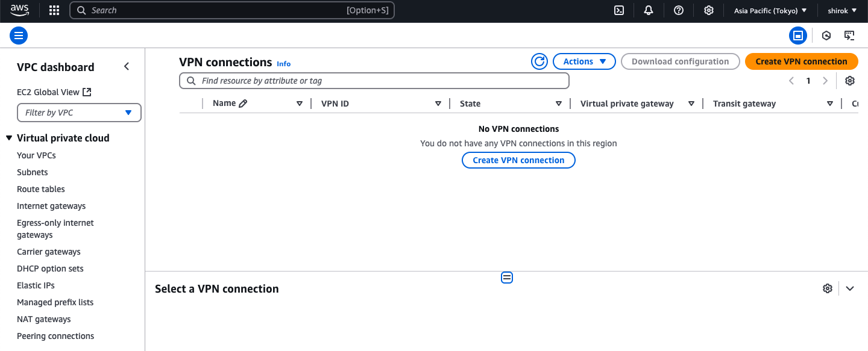The image size is (868, 351).
Task: Open EC2 Global View external link icon
Action: tap(87, 92)
